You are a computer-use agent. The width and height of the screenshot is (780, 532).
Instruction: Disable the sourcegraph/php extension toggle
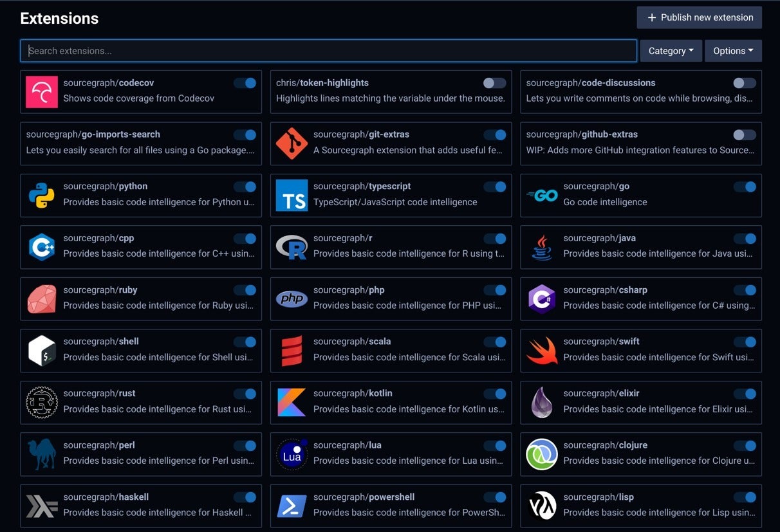[494, 290]
